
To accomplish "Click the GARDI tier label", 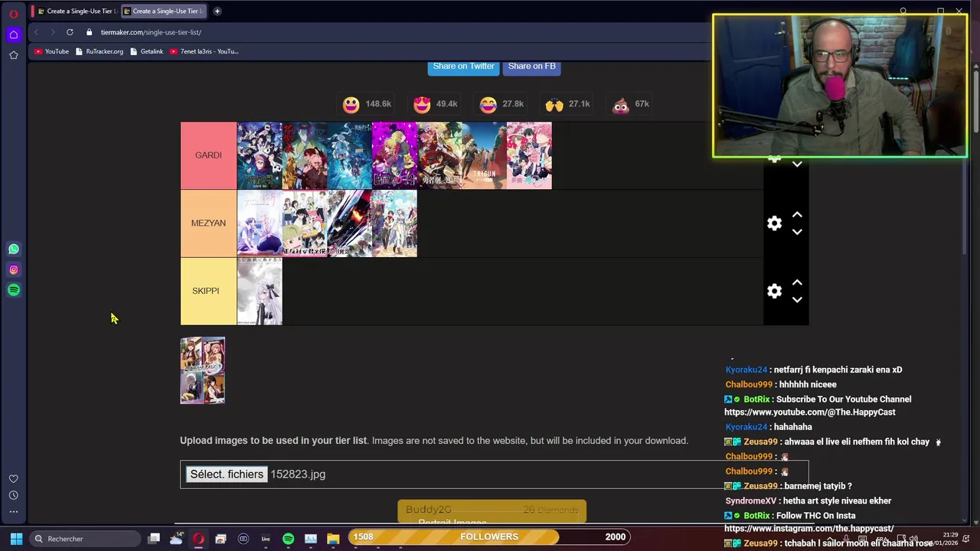I will 208,155.
